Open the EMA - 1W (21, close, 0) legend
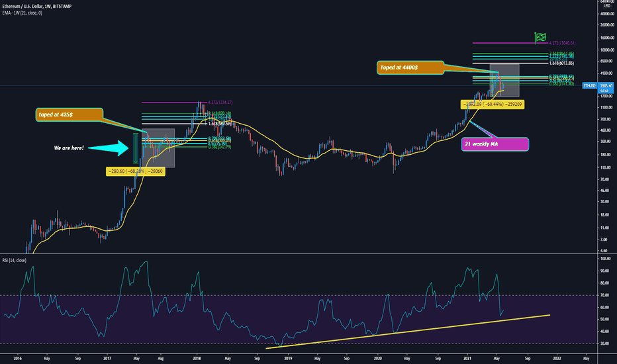 pyautogui.click(x=22, y=13)
